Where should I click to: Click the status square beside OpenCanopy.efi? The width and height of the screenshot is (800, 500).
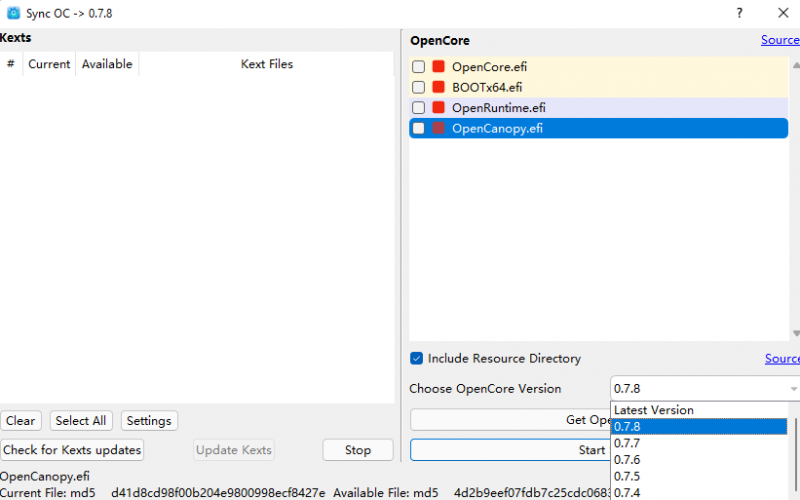click(x=438, y=128)
